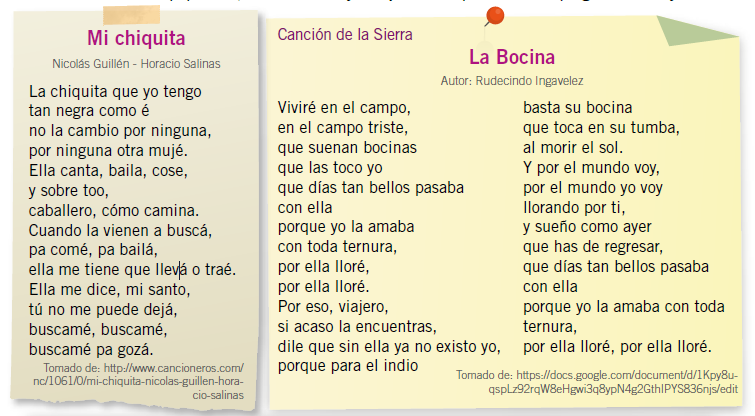The width and height of the screenshot is (755, 416).
Task: Click the line "llorando por ti,"
Action: [574, 206]
